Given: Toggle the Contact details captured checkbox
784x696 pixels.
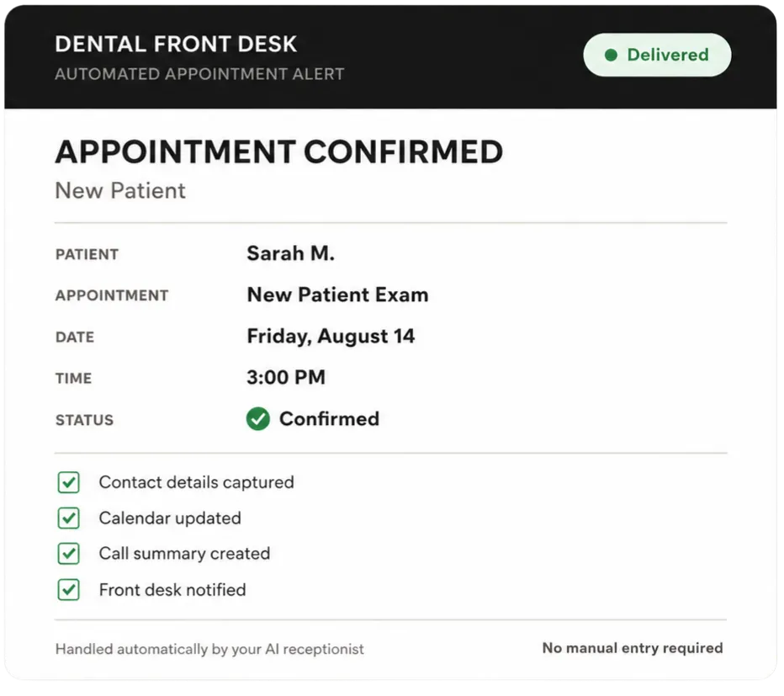Looking at the screenshot, I should tap(68, 483).
